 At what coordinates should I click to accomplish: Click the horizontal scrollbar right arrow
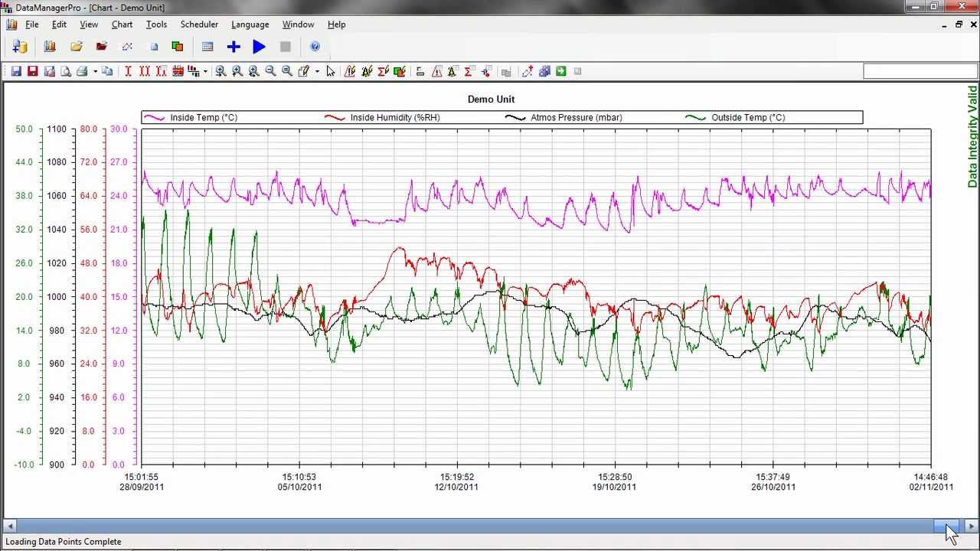point(972,526)
